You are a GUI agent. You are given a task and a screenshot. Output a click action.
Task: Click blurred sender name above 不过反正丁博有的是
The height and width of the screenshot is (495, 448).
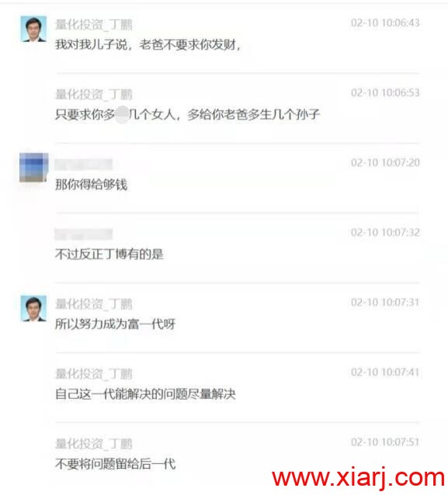[83, 234]
